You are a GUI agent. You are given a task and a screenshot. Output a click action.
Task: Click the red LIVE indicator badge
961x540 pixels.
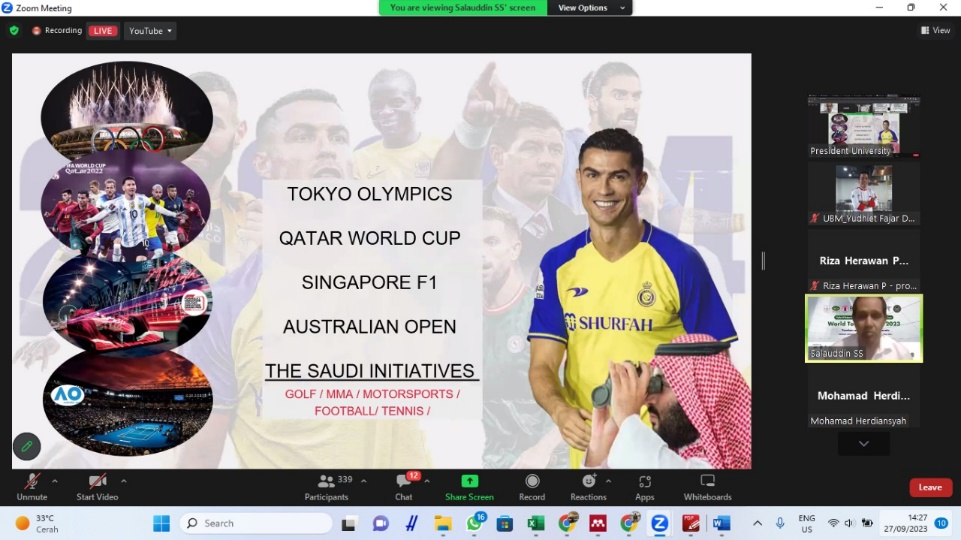click(103, 31)
